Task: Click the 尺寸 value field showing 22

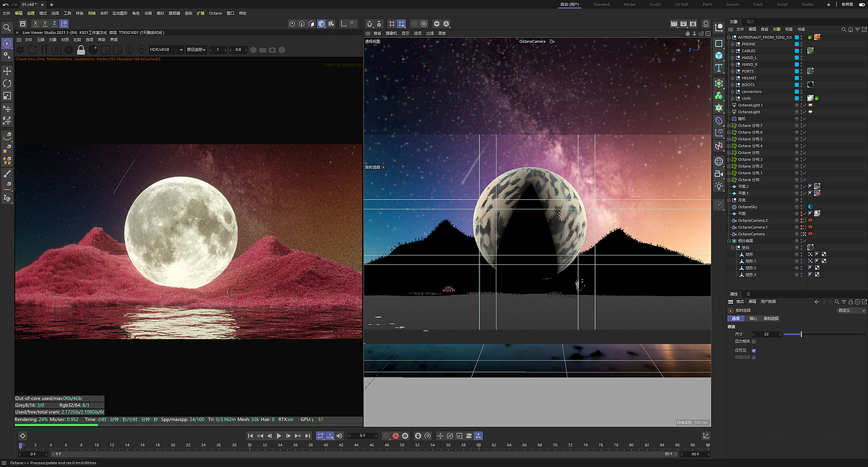Action: point(767,334)
